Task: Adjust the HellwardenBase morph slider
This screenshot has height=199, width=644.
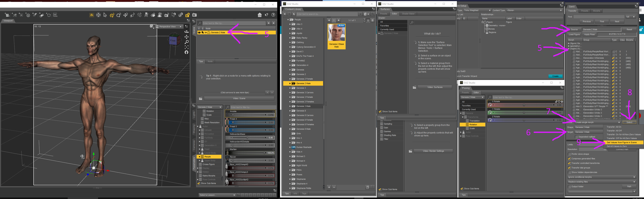Action: point(248,138)
